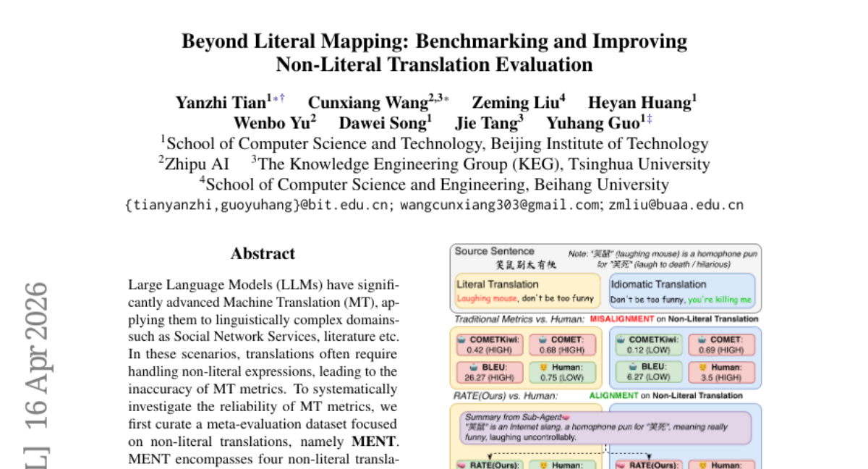This screenshot has width=868, height=469.
Task: Click the 16 Apr 2026 date stamp in margin
Action: pos(35,355)
